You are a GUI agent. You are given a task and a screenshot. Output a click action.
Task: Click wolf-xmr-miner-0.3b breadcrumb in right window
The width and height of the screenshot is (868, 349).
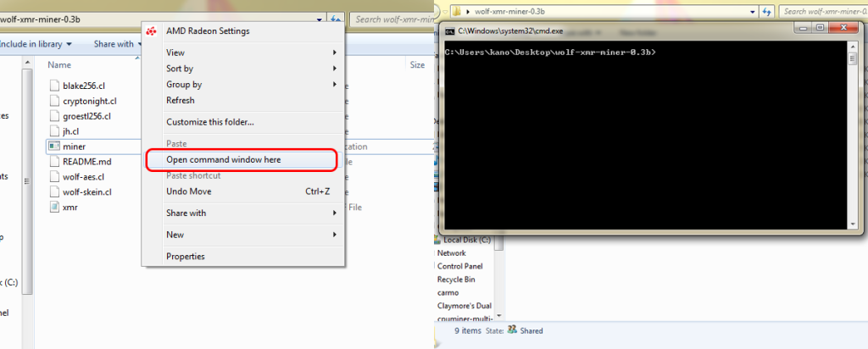pos(509,11)
